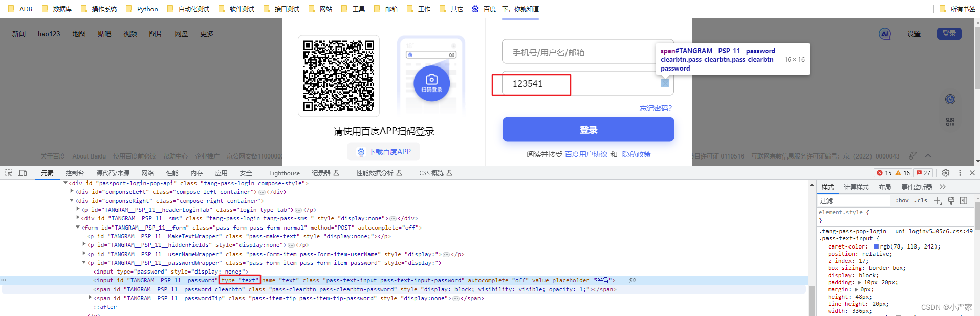Expand the hiddenFields p node
The width and height of the screenshot is (980, 316).
pos(84,245)
